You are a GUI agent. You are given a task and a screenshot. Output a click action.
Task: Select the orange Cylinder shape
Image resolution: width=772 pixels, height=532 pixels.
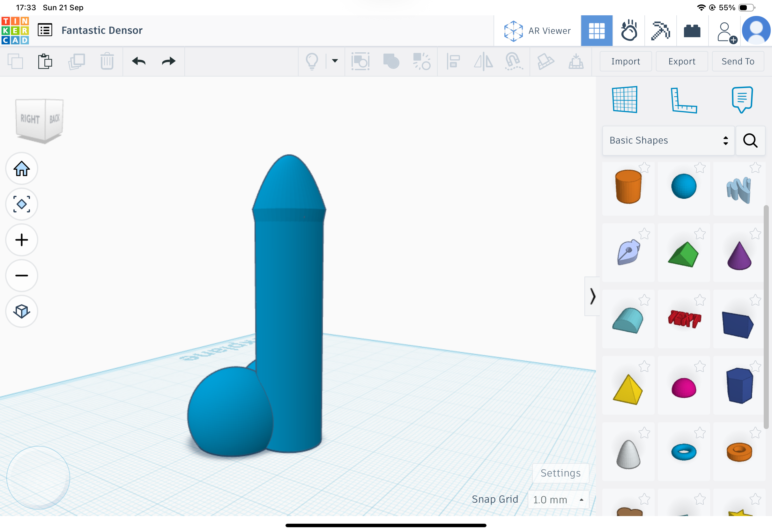[x=628, y=186]
